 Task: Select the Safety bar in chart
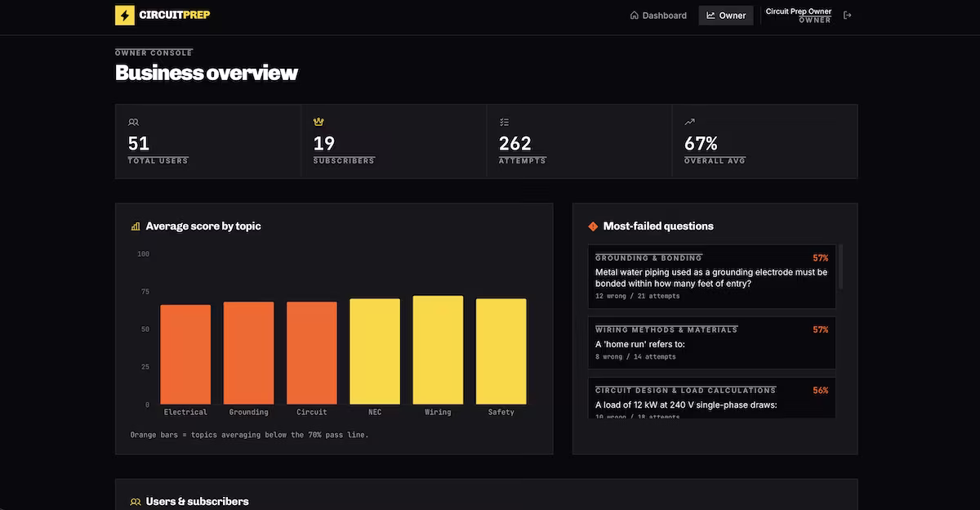coord(501,351)
